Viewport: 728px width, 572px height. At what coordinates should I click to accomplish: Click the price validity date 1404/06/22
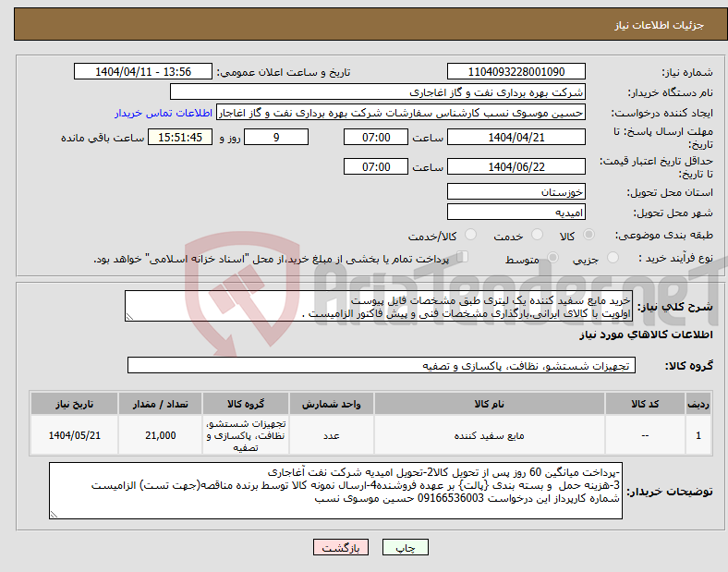coord(516,166)
